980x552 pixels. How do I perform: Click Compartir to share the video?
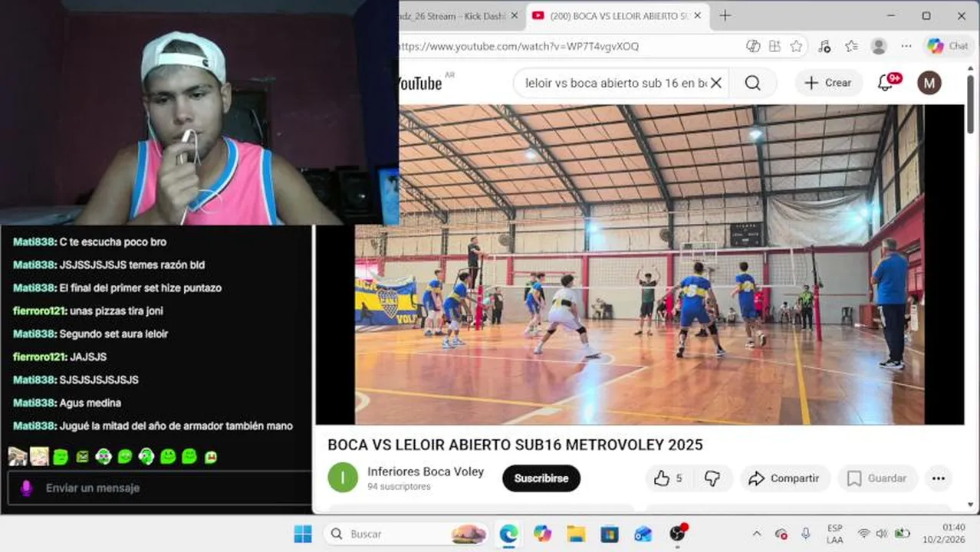point(785,478)
